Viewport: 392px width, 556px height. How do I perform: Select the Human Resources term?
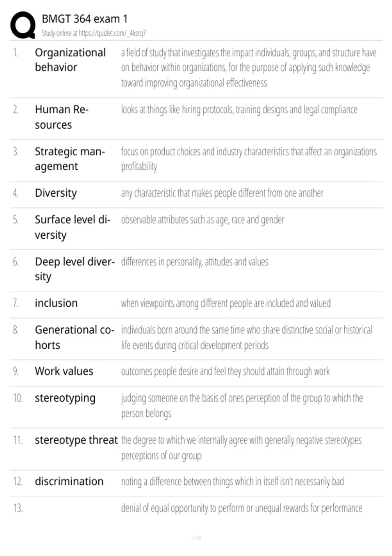[x=62, y=117]
